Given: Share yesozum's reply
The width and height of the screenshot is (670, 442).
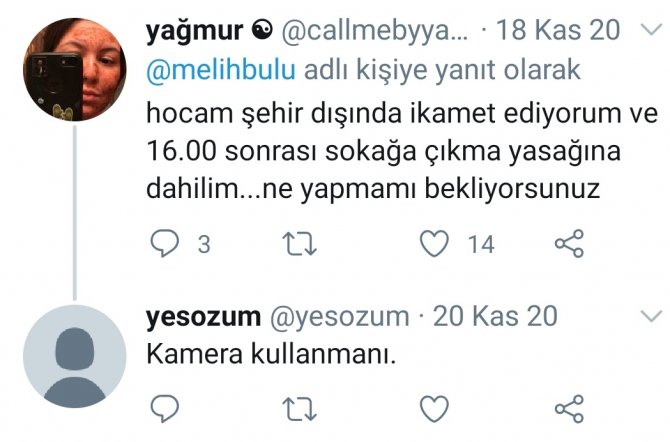Looking at the screenshot, I should pyautogui.click(x=569, y=409).
